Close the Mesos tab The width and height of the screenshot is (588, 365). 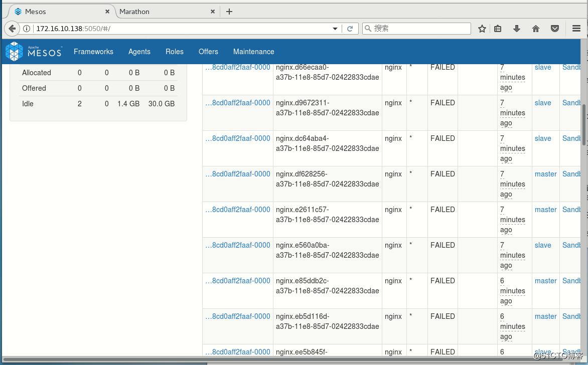[x=107, y=12]
